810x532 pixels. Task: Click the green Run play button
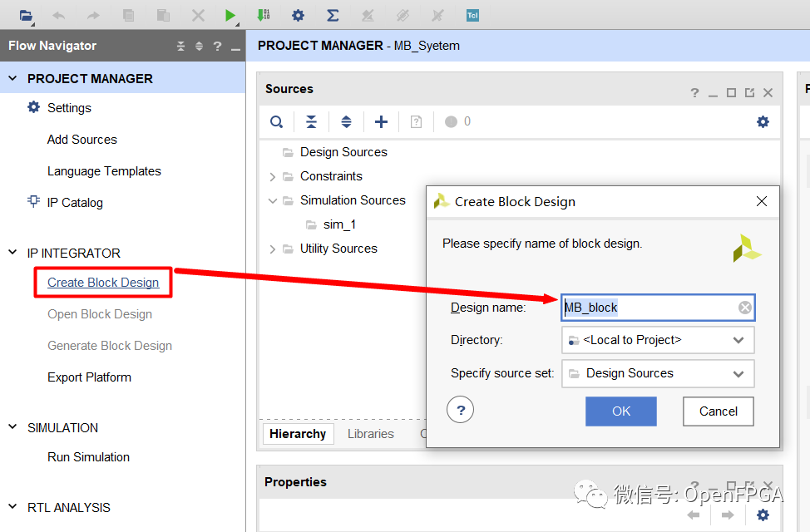230,16
